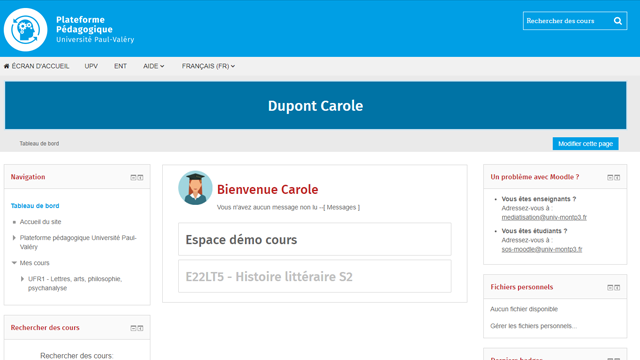Image resolution: width=640 pixels, height=360 pixels.
Task: Open the Français (FR) language dropdown
Action: [208, 66]
